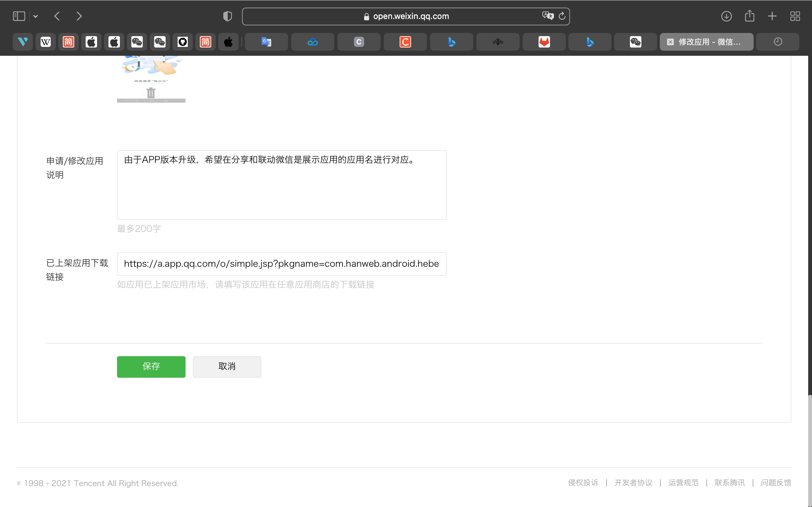
Task: Open the 开发者协议 footer link
Action: tap(633, 483)
